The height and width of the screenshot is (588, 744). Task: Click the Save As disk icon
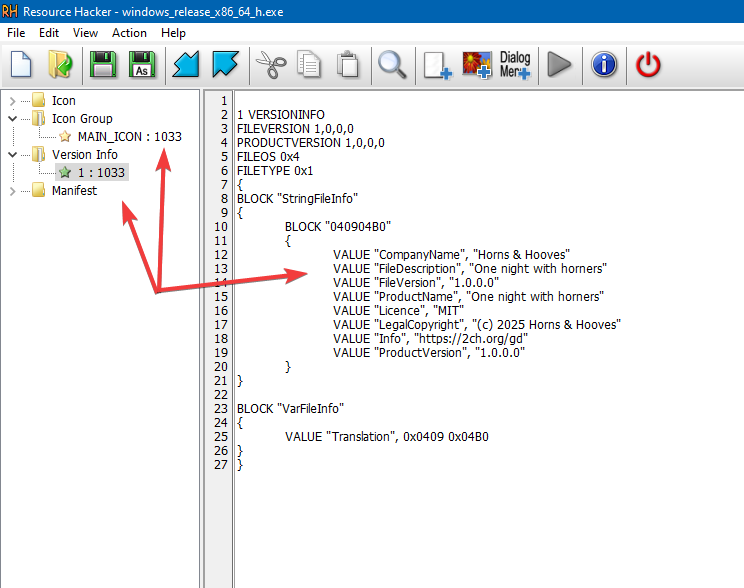tap(142, 66)
